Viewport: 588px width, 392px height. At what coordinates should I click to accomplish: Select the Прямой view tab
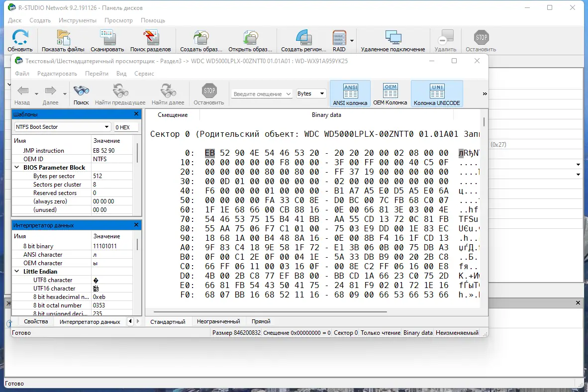[261, 321]
